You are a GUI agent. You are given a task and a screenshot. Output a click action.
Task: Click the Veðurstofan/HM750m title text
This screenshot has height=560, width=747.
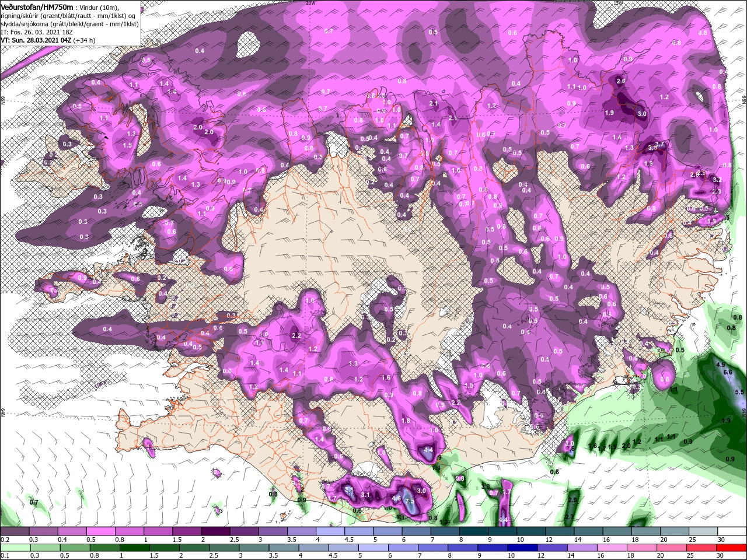(x=37, y=6)
